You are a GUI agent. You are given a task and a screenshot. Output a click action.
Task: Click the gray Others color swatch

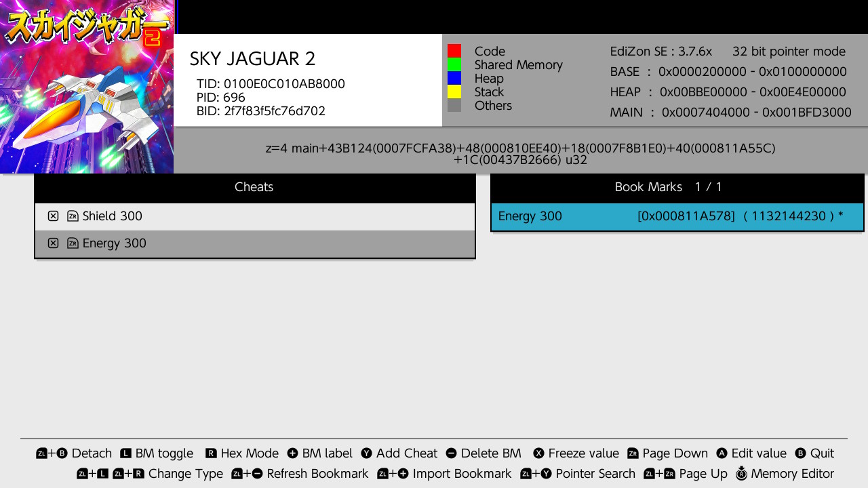click(454, 105)
